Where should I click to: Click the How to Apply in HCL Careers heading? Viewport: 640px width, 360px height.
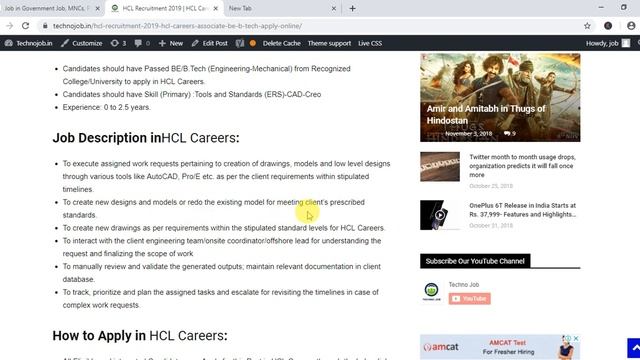[x=140, y=336]
